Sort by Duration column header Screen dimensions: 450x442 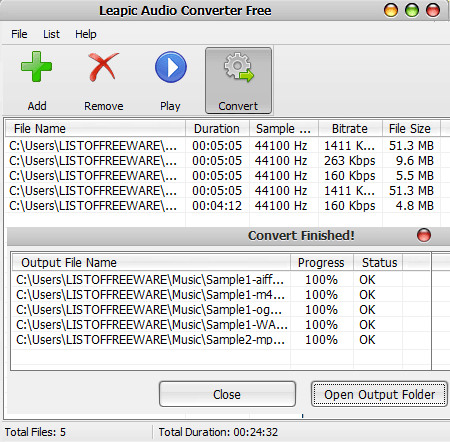pyautogui.click(x=217, y=129)
